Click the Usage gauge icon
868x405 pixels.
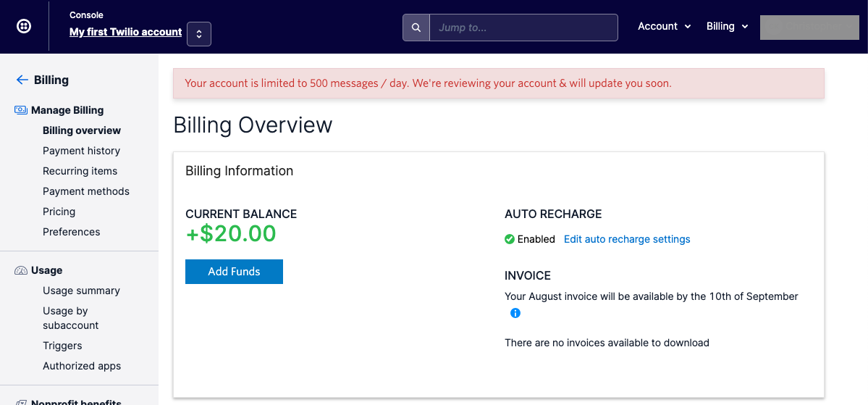[x=21, y=270]
